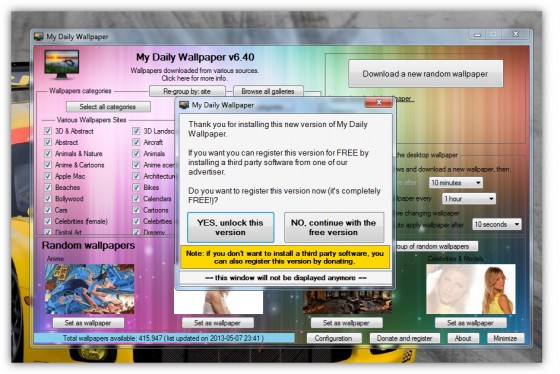560x374 pixels.
Task: Toggle the Beaches checkbox
Action: coord(48,187)
